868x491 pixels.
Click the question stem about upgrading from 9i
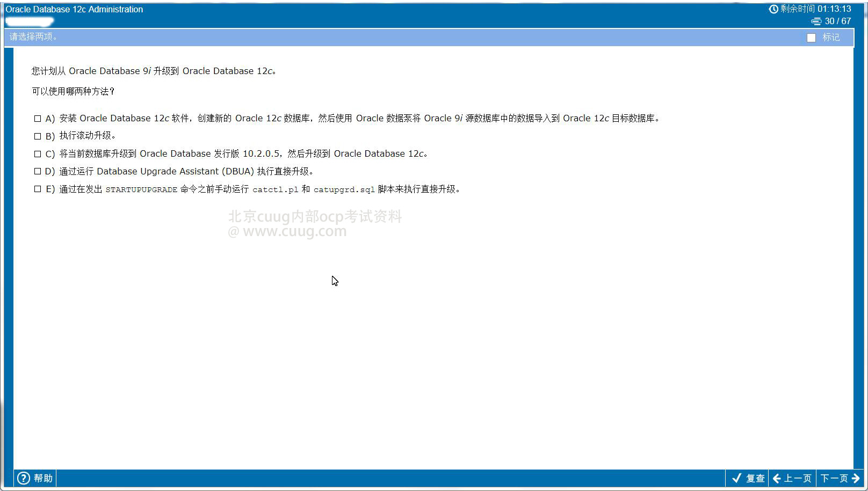coord(154,71)
